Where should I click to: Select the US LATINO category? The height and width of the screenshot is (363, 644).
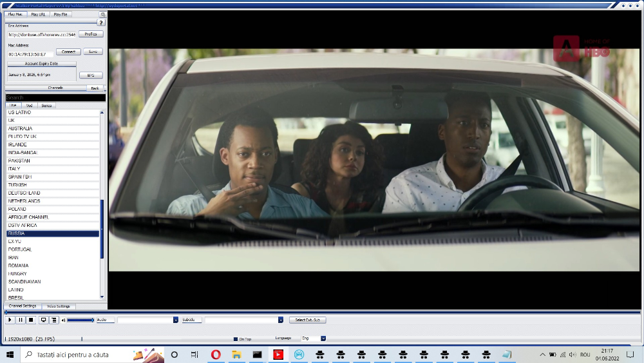tap(53, 112)
